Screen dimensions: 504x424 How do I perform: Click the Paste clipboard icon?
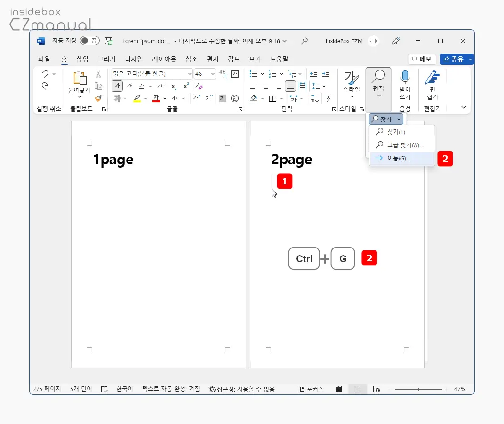(x=80, y=78)
